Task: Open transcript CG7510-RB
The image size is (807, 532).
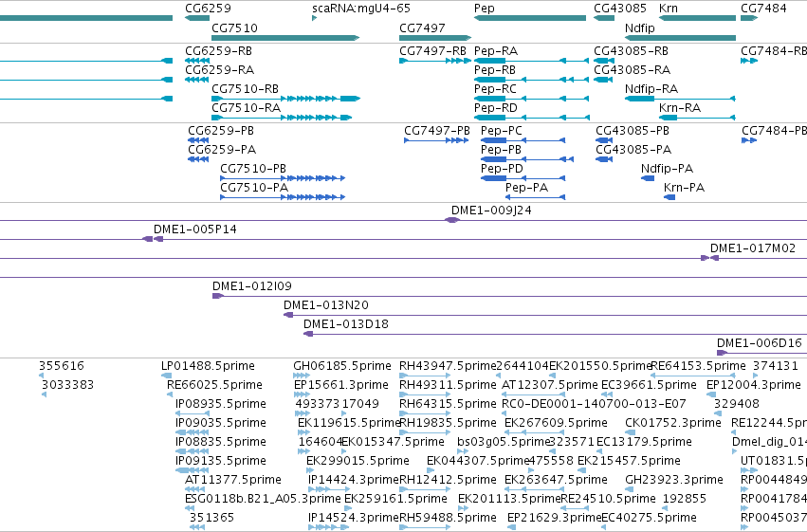Action: pos(285,99)
